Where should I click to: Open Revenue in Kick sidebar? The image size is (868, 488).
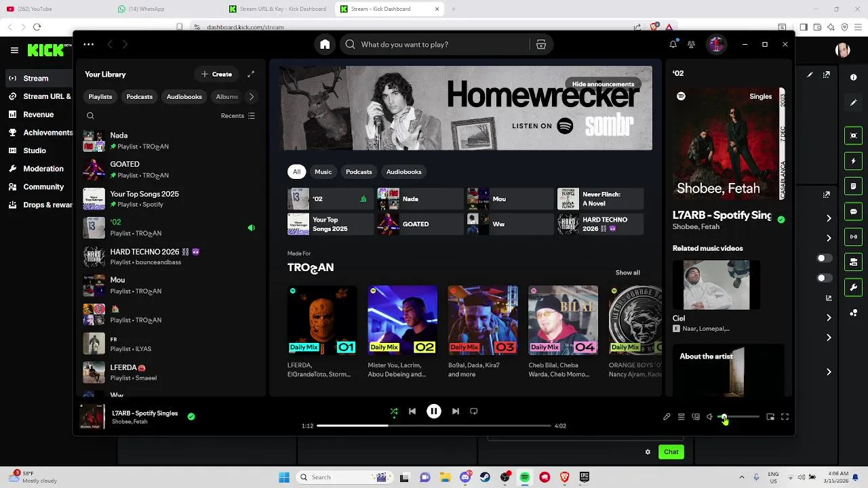38,115
